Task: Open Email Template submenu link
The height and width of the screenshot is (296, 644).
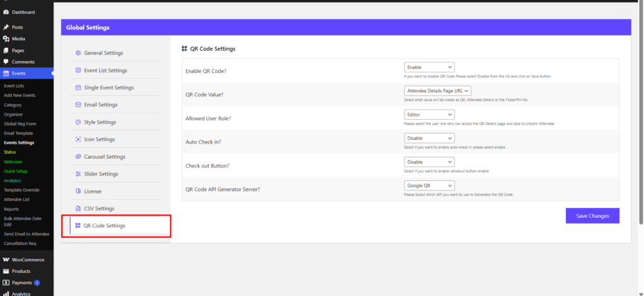Action: click(18, 134)
